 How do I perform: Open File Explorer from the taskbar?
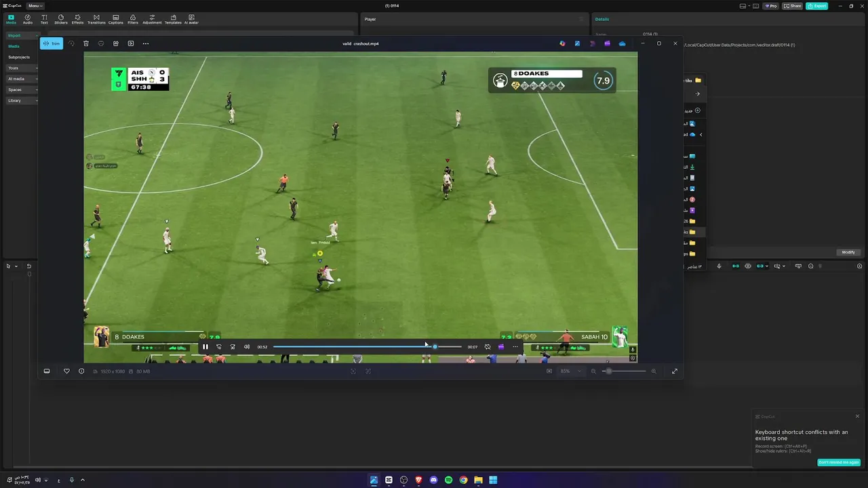tap(478, 480)
